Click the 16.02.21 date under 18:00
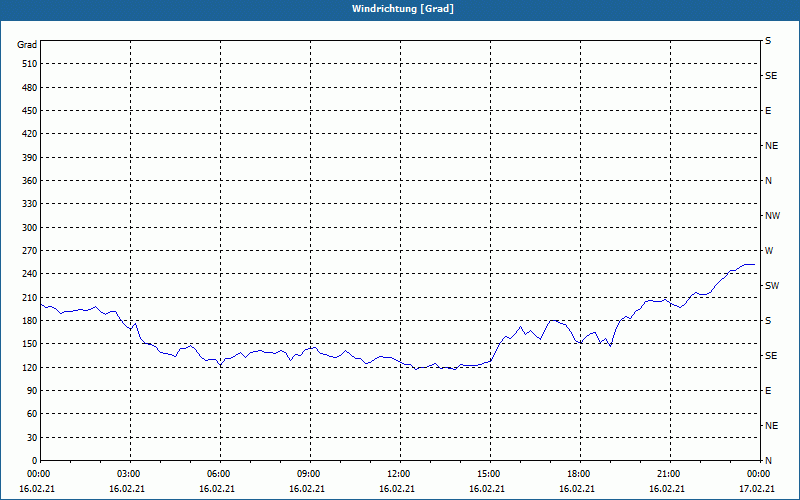The height and width of the screenshot is (500, 800). click(577, 488)
